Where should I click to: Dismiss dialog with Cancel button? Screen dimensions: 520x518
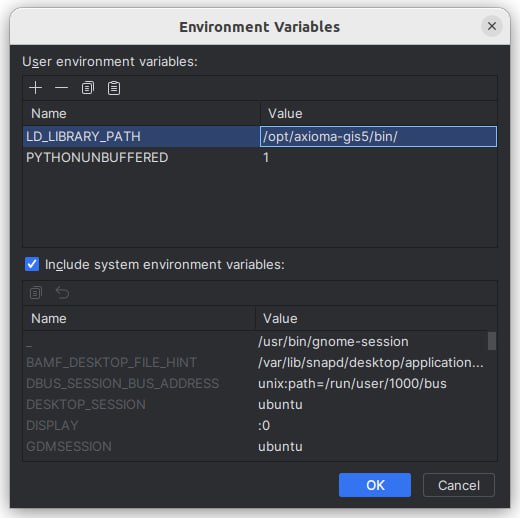click(459, 485)
